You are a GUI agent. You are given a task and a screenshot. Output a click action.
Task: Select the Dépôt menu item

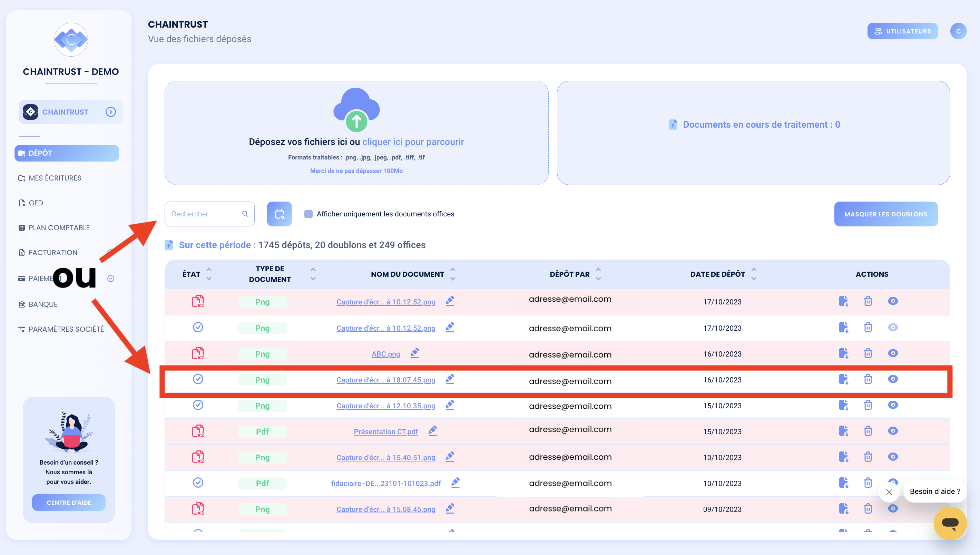pos(67,153)
